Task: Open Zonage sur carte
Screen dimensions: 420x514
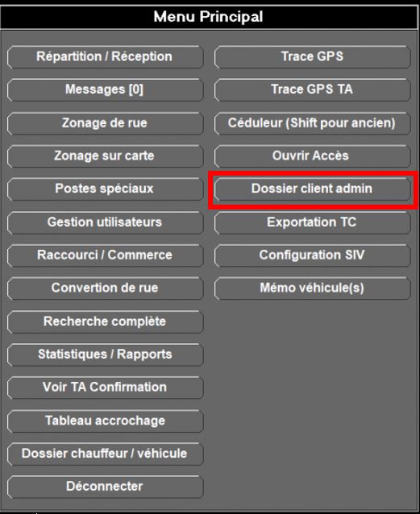Action: (105, 156)
